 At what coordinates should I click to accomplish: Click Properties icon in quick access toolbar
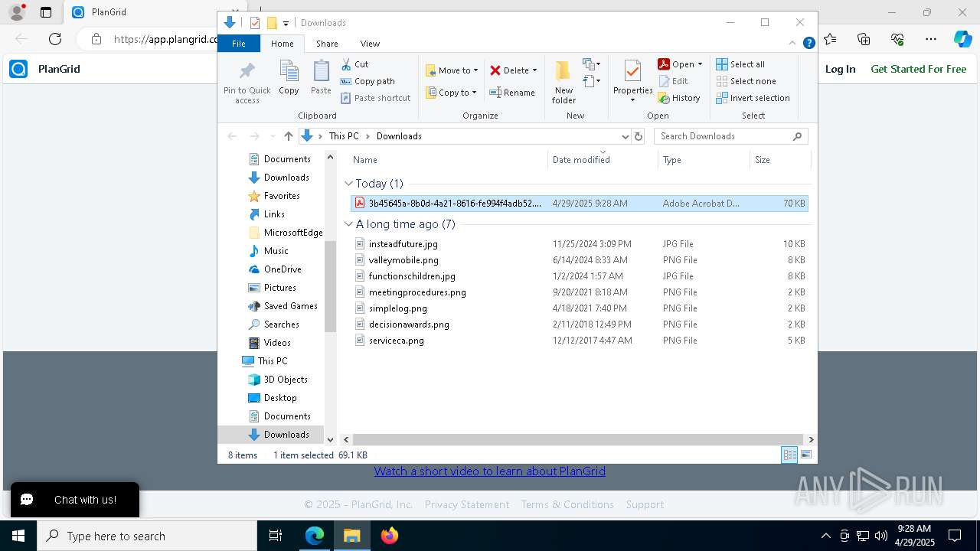(x=255, y=23)
